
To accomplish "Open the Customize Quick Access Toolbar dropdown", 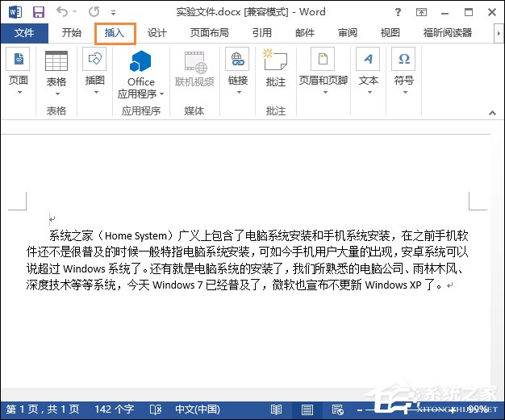I will [113, 13].
